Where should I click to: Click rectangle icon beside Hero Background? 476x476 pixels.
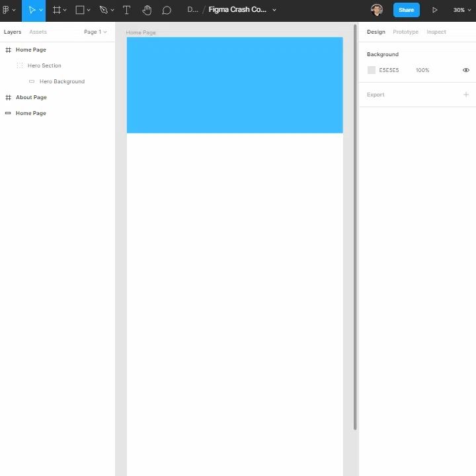32,81
